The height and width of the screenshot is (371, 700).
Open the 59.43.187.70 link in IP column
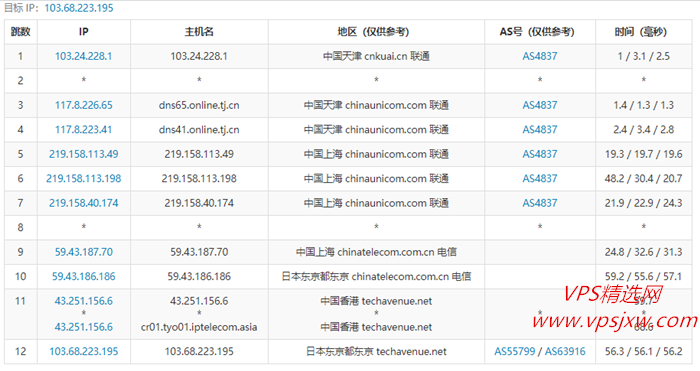(83, 252)
